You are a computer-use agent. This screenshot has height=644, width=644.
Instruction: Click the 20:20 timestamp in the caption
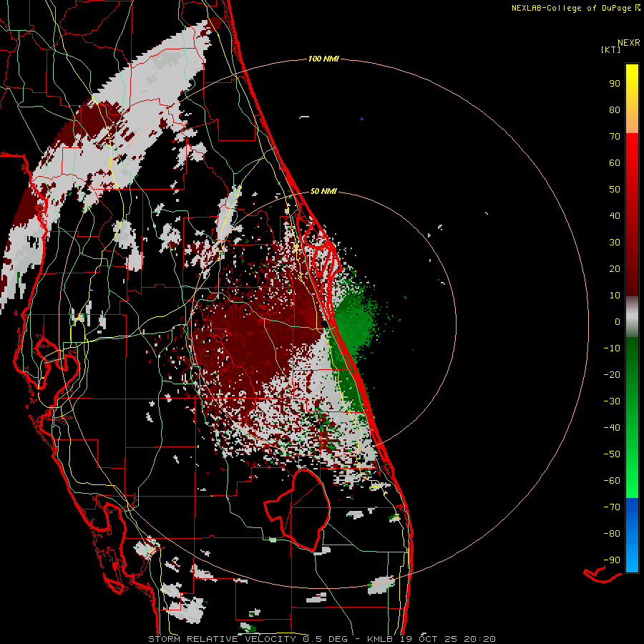click(x=479, y=639)
